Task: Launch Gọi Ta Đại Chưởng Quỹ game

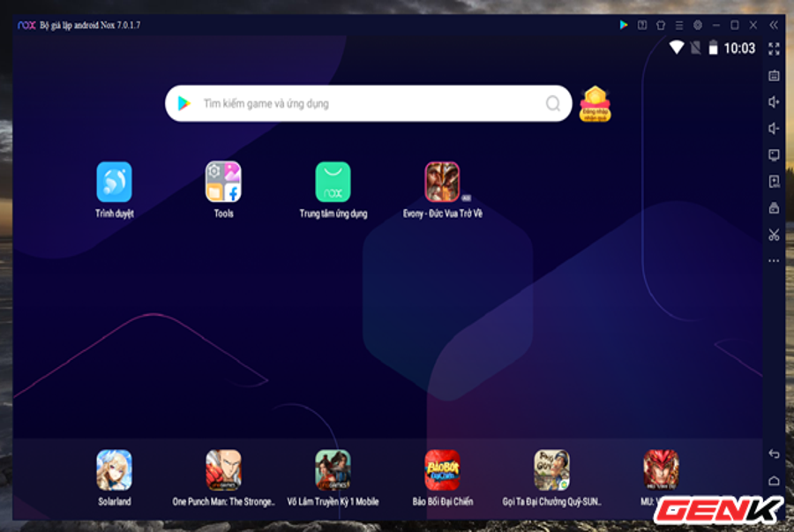Action: pos(551,470)
